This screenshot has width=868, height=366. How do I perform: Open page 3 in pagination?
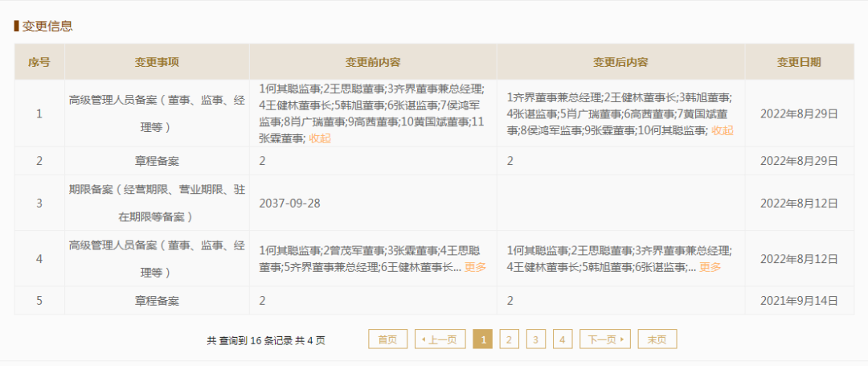pyautogui.click(x=536, y=339)
